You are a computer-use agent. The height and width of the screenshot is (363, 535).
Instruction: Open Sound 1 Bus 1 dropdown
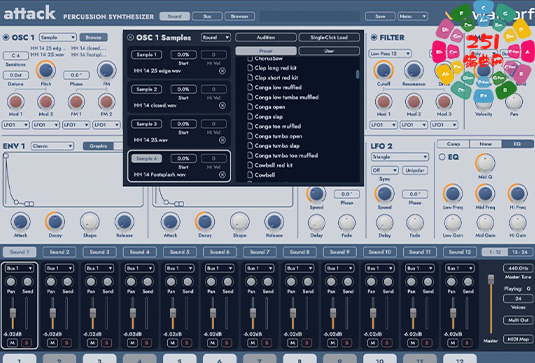(19, 268)
